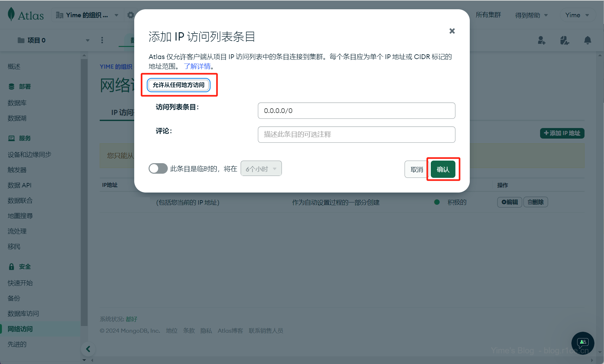Open the 6个小时 duration dropdown

(261, 169)
